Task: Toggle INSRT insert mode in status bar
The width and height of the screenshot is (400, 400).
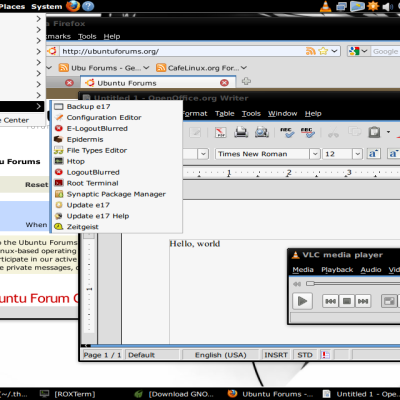Action: 276,355
